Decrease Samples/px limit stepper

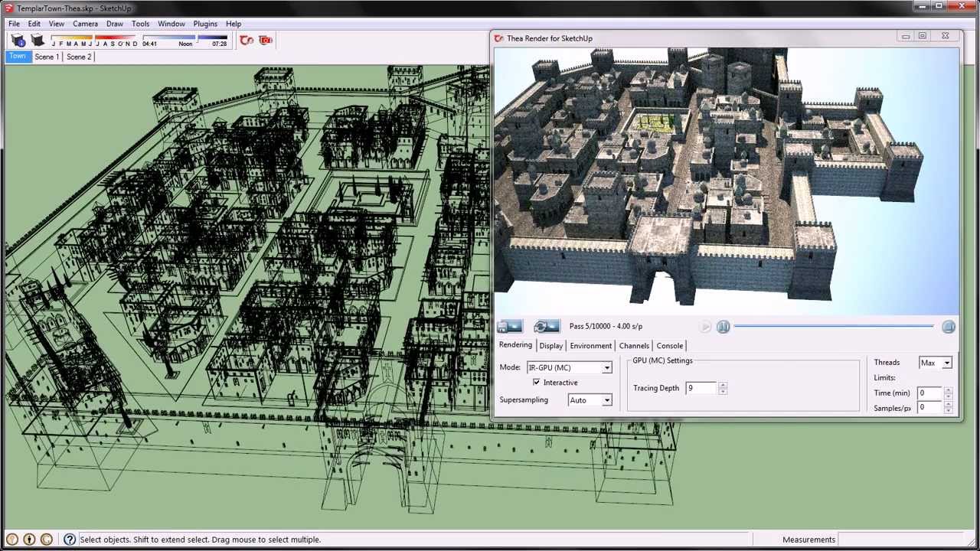coord(948,411)
